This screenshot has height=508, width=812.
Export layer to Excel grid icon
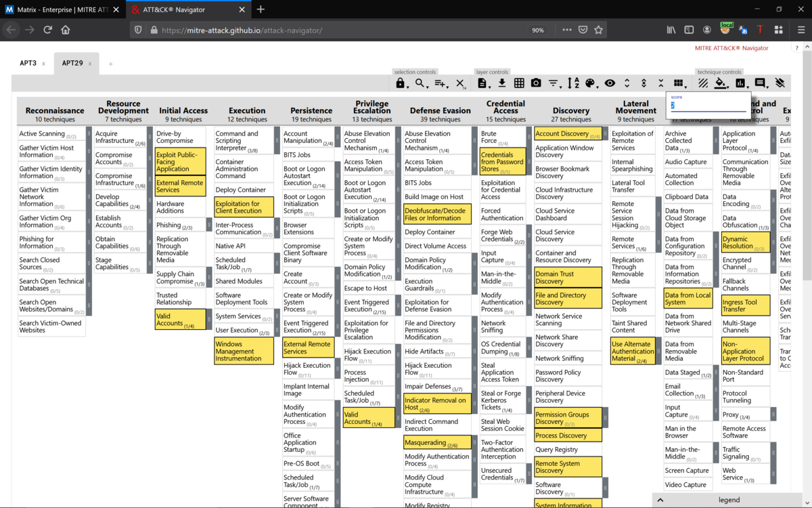pos(519,83)
